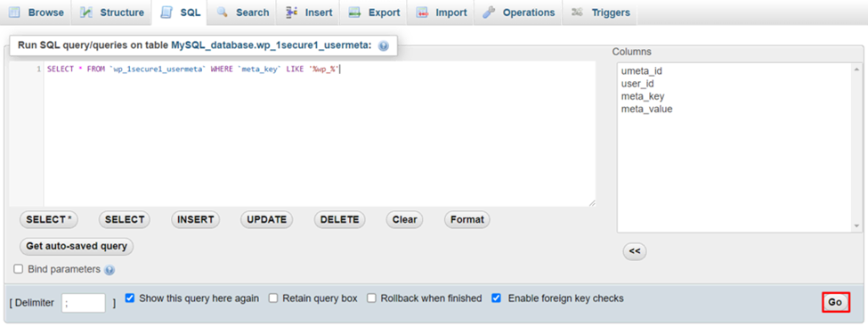Enable Rollback when finished
Image resolution: width=868 pixels, height=327 pixels.
coord(371,298)
